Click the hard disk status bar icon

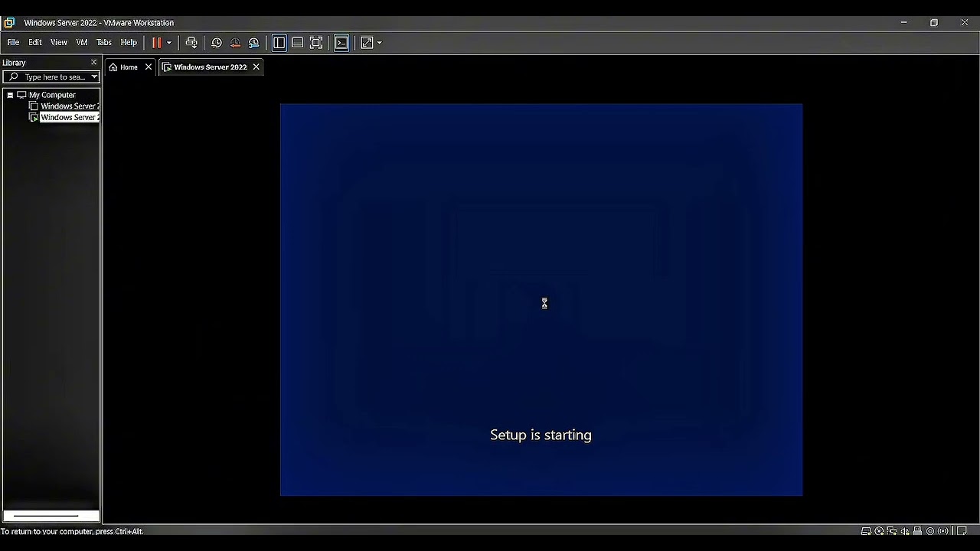pos(866,531)
